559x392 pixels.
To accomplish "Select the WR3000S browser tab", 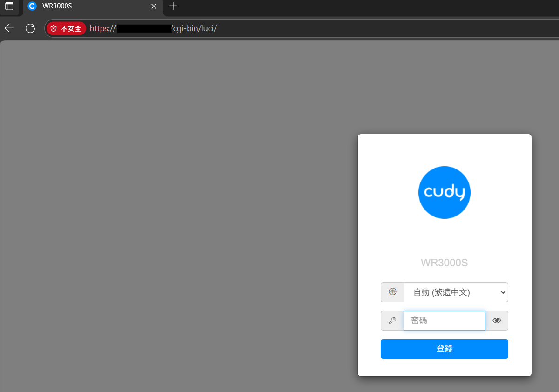I will (93, 7).
